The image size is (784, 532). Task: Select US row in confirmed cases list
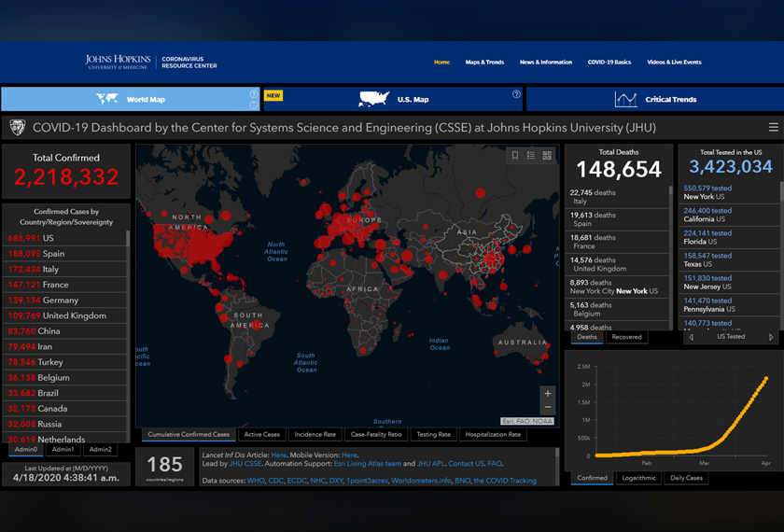coord(64,238)
